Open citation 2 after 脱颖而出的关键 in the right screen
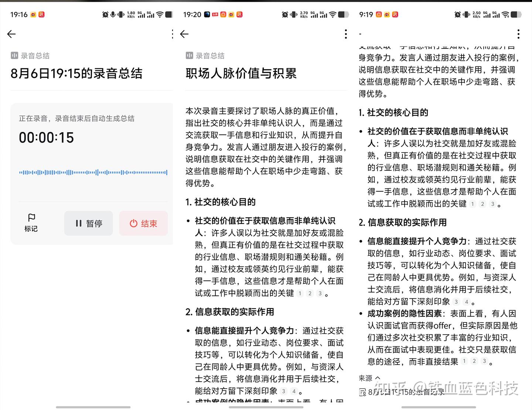This screenshot has height=410, width=532. [482, 204]
